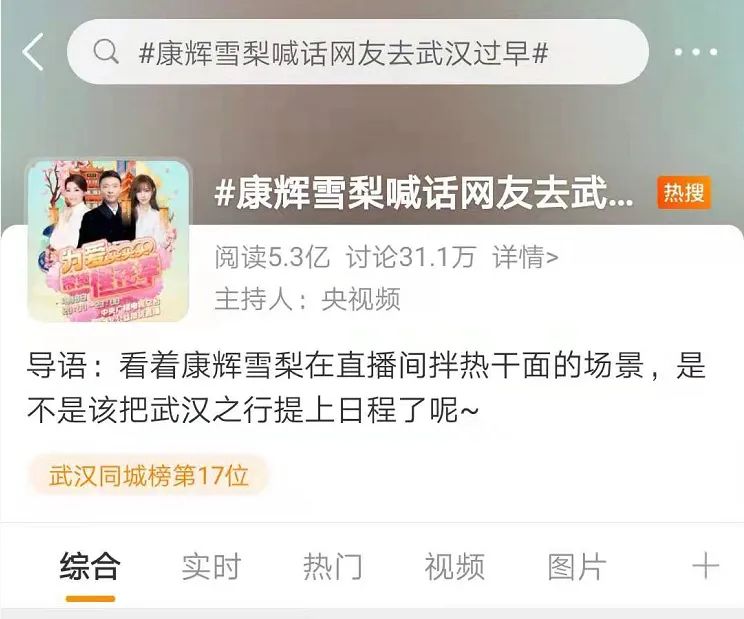Click the bold topic title #康辉雪梨喊话网友去武...

(x=423, y=192)
